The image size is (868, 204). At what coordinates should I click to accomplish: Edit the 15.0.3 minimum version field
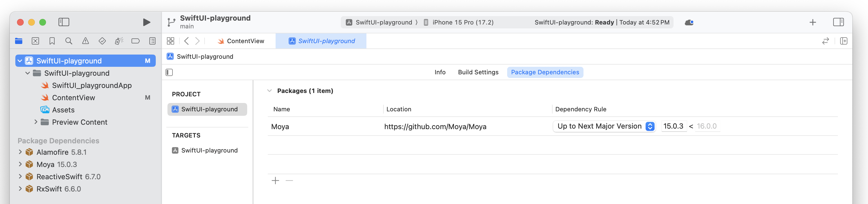pos(674,126)
